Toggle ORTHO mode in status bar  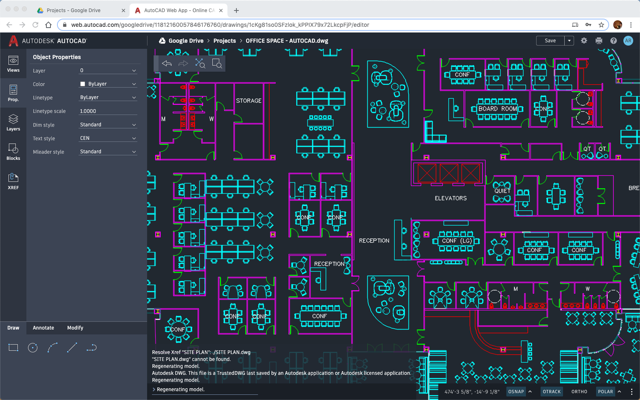(x=579, y=392)
